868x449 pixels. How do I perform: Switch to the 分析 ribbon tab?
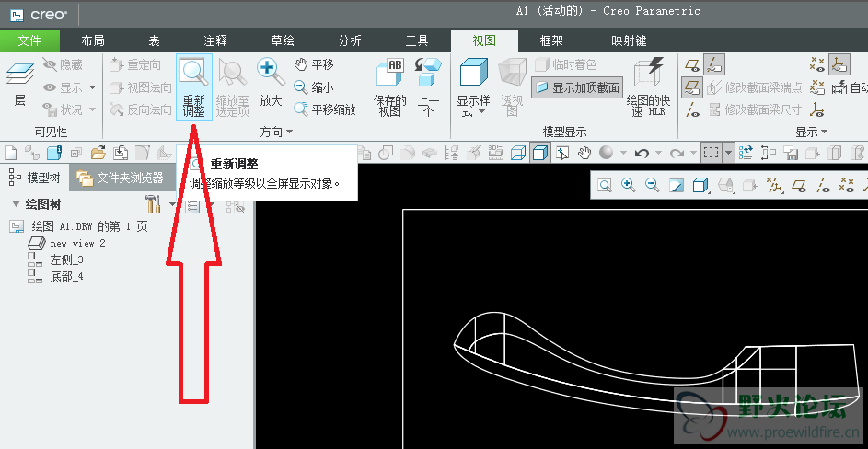click(x=350, y=40)
